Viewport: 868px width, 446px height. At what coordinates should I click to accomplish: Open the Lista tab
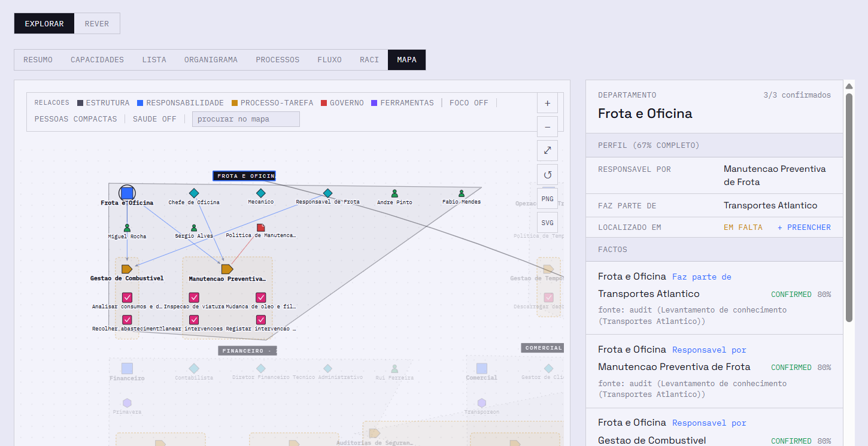pos(154,60)
